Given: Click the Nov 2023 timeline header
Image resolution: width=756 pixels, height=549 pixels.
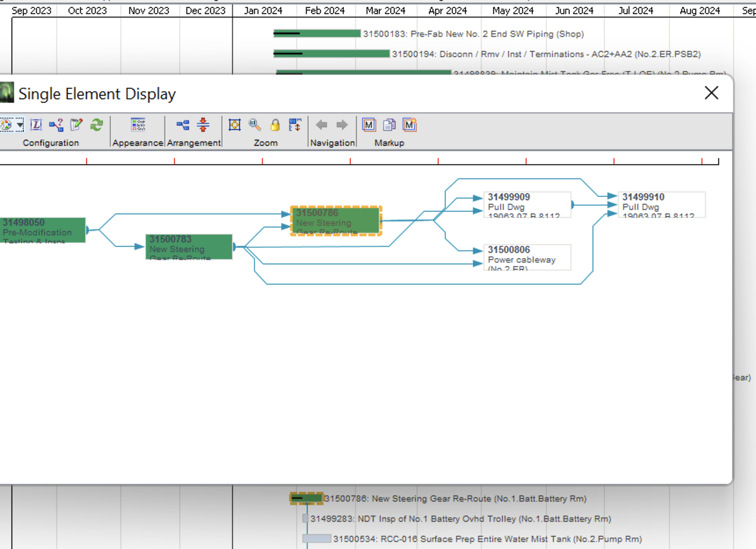Looking at the screenshot, I should tap(149, 11).
